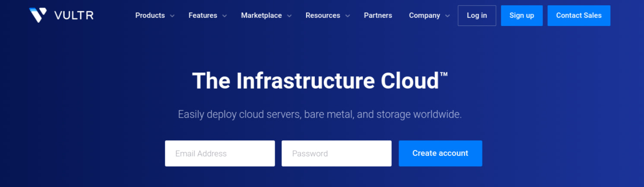Open the Features menu

pyautogui.click(x=203, y=16)
